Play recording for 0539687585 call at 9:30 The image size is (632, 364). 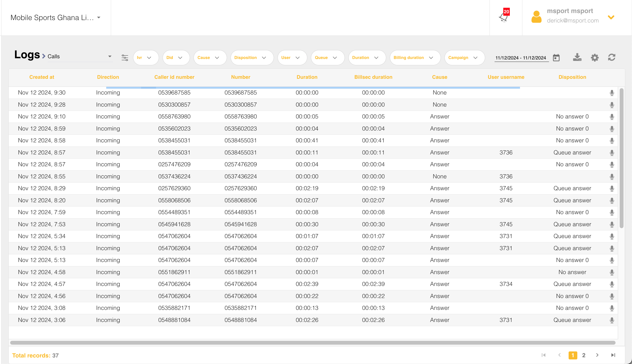[x=612, y=93]
